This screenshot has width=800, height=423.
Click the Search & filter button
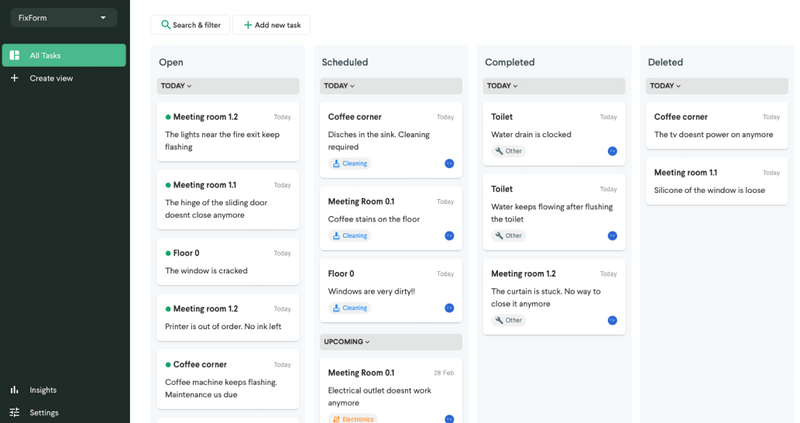click(x=190, y=25)
